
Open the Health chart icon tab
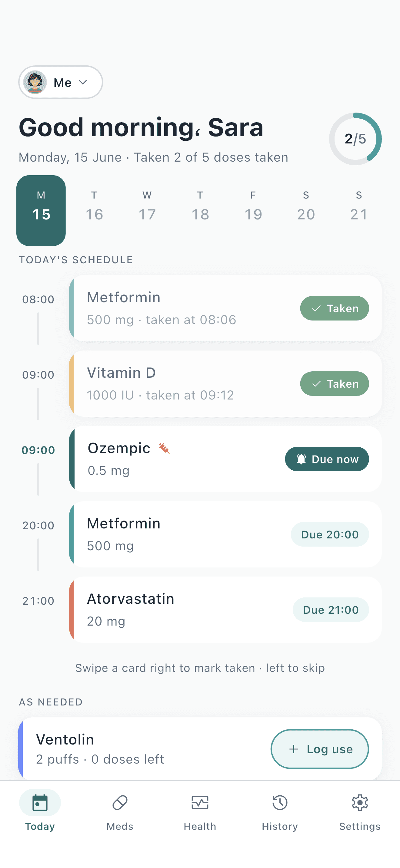200,803
